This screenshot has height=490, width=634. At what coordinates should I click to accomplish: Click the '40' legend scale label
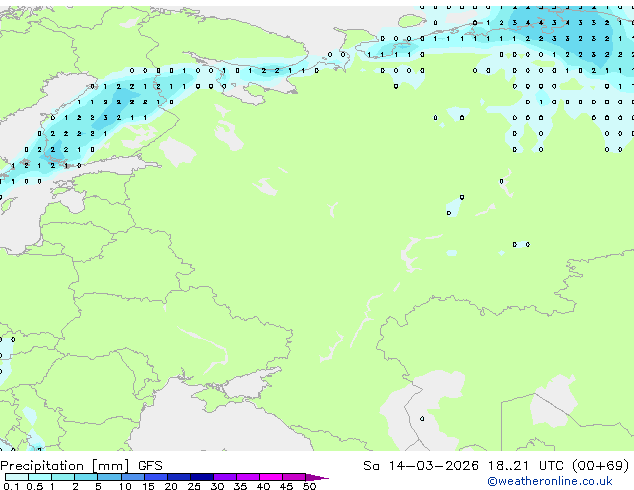264,486
